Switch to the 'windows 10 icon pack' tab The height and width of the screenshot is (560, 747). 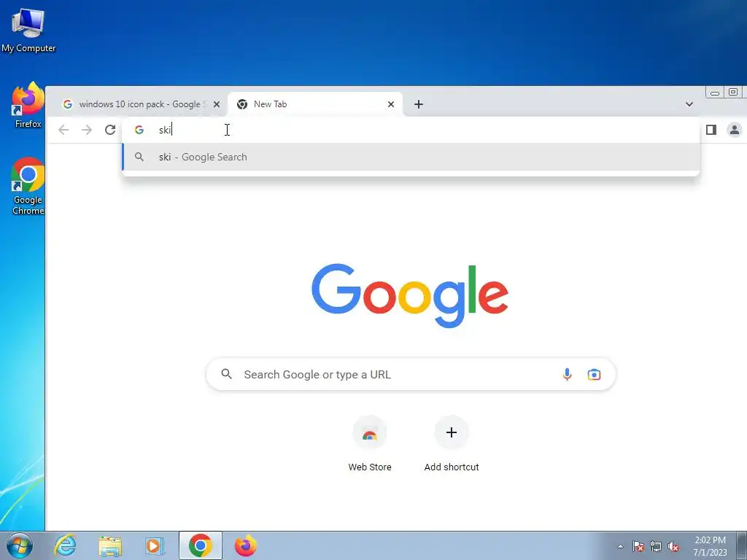coord(141,104)
